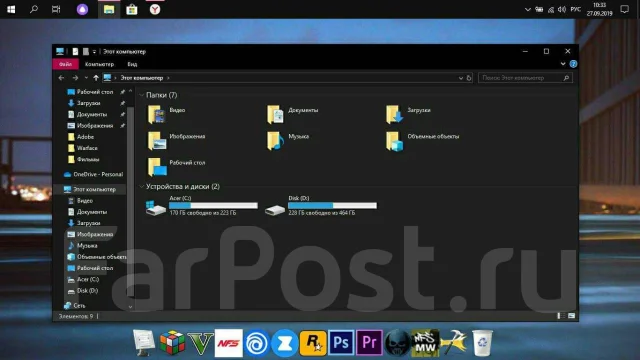Open the Загрузки folder in main pane
Image resolution: width=640 pixels, height=360 pixels.
tap(408, 114)
